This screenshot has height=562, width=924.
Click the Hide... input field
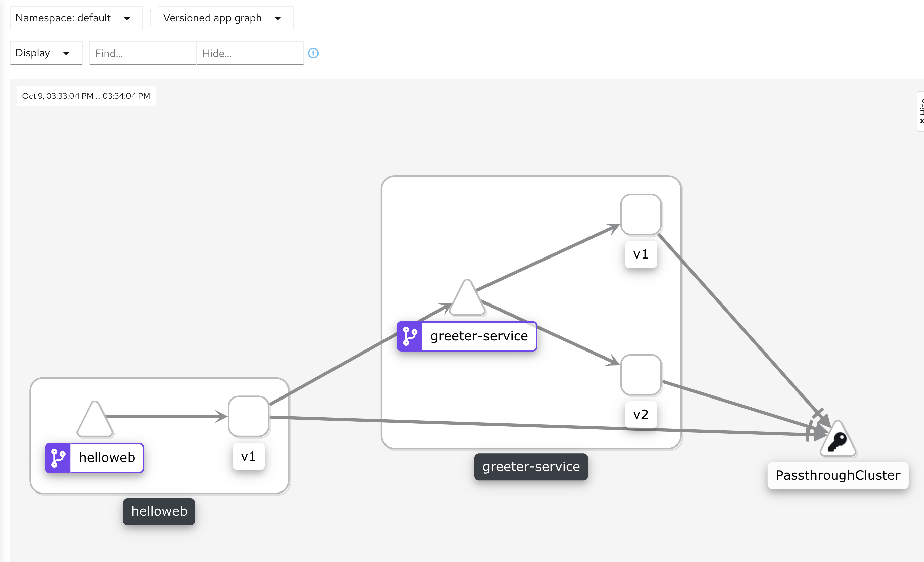[250, 53]
